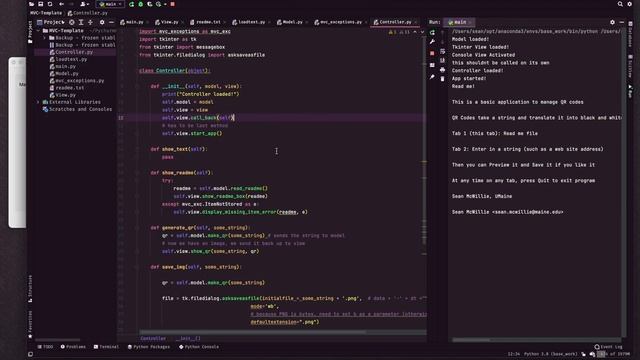Screen dimensions: 640x360
Task: Click the Run console horizontal scrollbar
Action: [471, 340]
